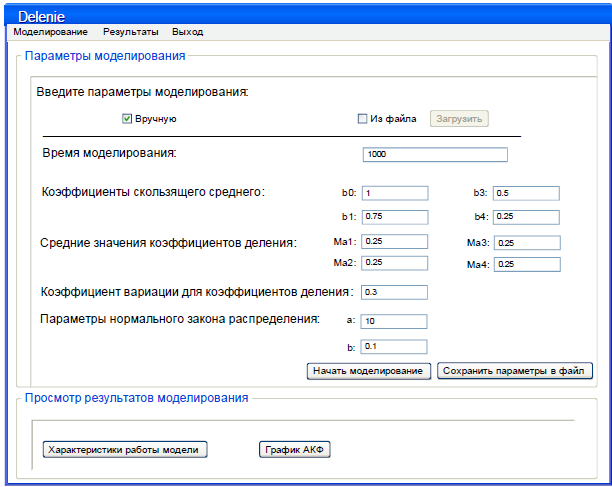The image size is (612, 487).
Task: Select the b3 coefficient field
Action: [526, 193]
